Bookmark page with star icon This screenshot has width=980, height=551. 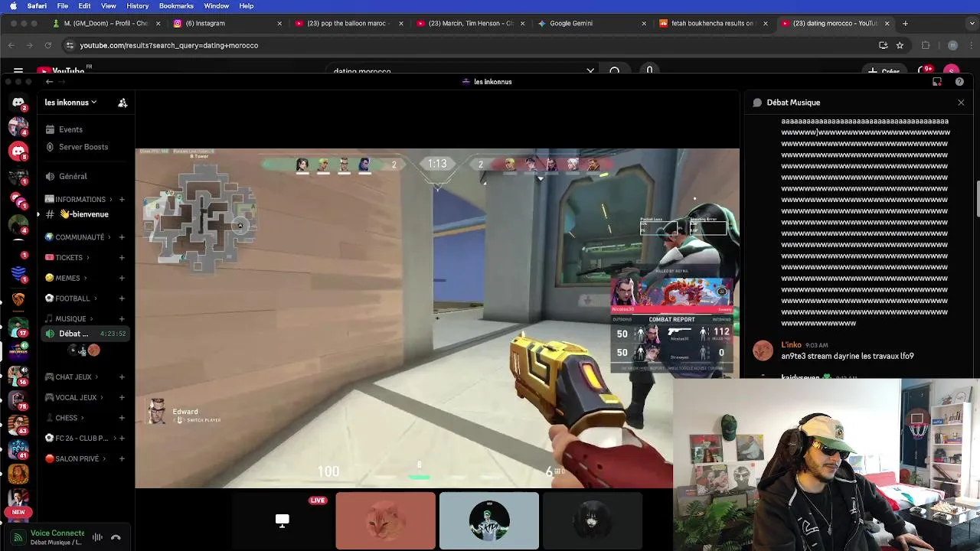coord(900,45)
